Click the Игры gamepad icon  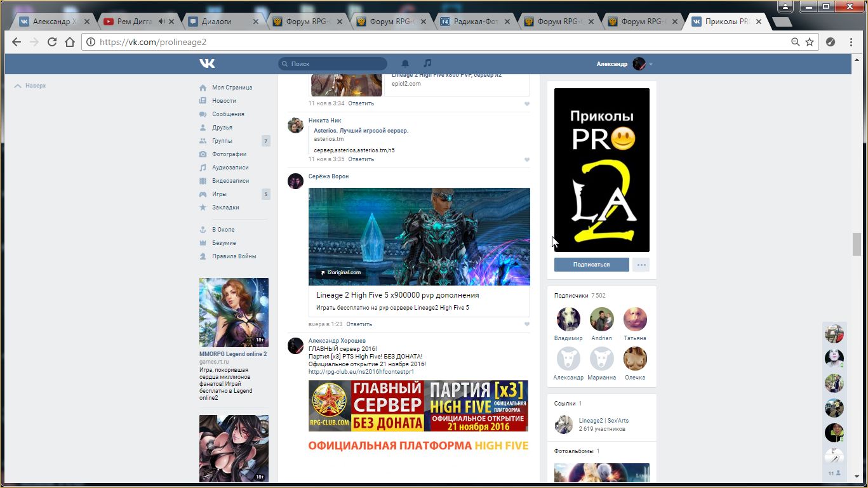(x=203, y=194)
